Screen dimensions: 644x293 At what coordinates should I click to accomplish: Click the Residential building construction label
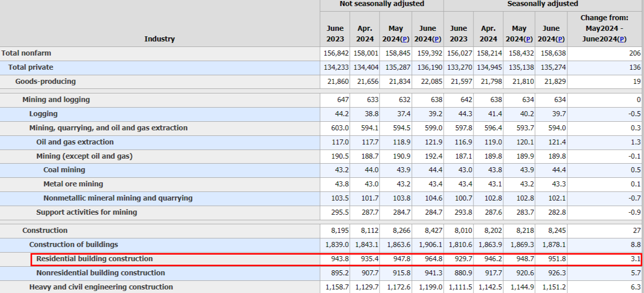[x=94, y=259]
